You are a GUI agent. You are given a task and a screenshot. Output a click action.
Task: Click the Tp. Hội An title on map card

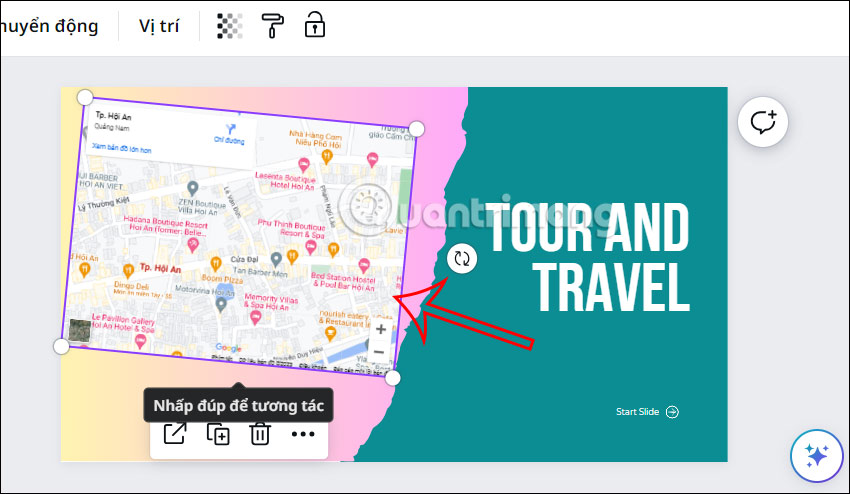coord(113,116)
